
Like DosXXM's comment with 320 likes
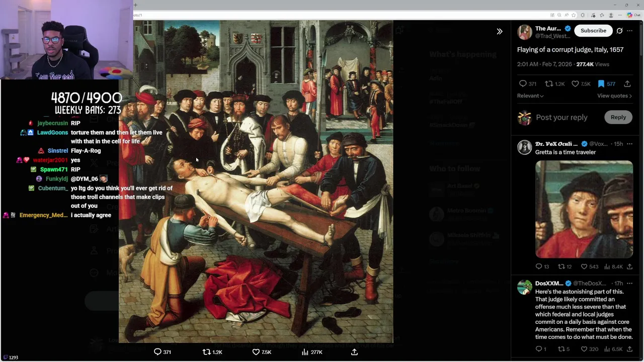[x=584, y=349]
